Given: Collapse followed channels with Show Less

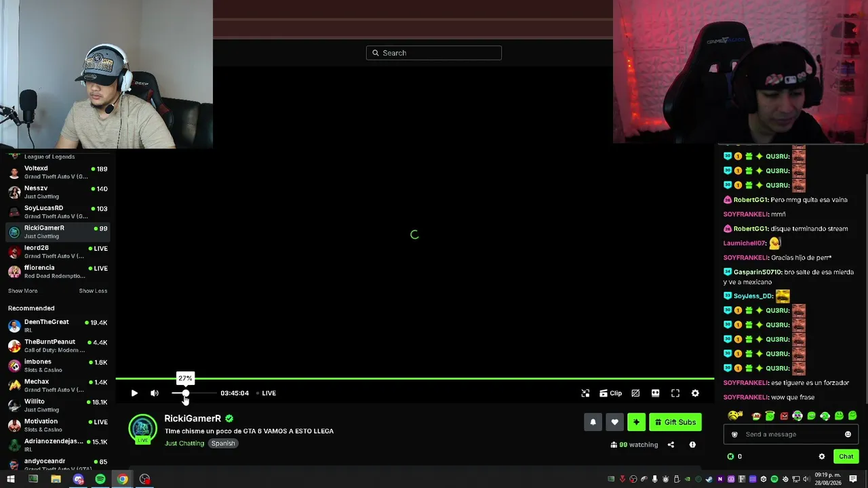Looking at the screenshot, I should (x=93, y=291).
